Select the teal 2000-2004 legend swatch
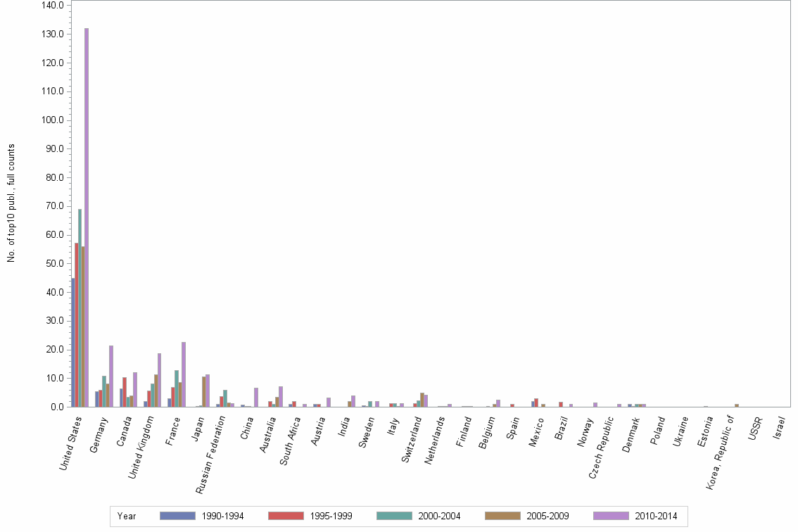Image resolution: width=798 pixels, height=532 pixels. [393, 516]
